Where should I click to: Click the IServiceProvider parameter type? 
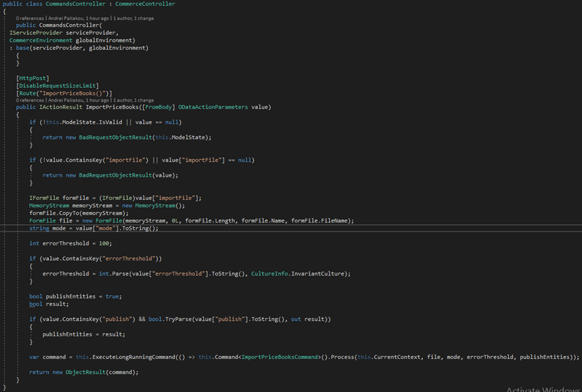tap(36, 32)
